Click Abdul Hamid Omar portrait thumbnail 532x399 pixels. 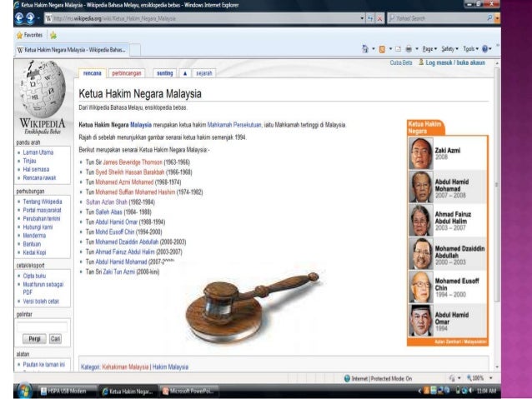[421, 321]
